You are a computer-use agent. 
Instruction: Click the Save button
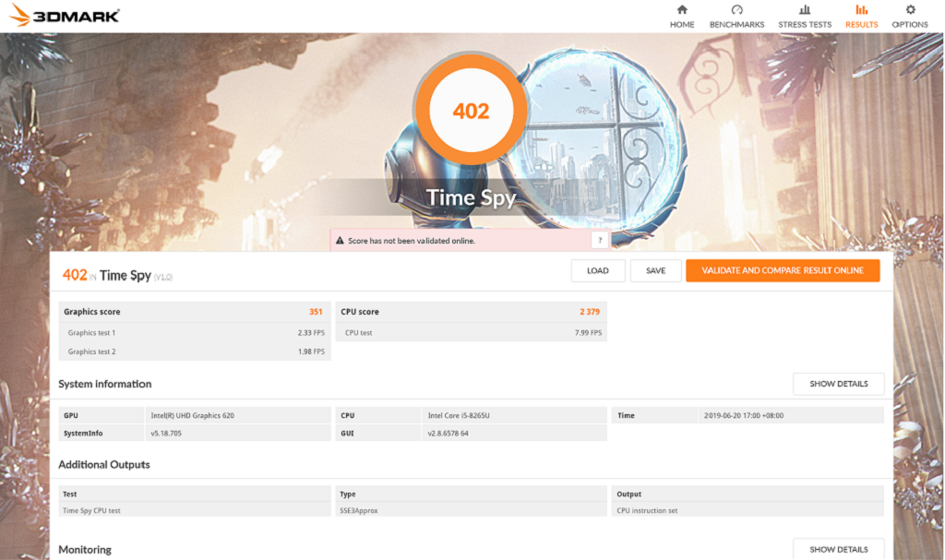[655, 270]
